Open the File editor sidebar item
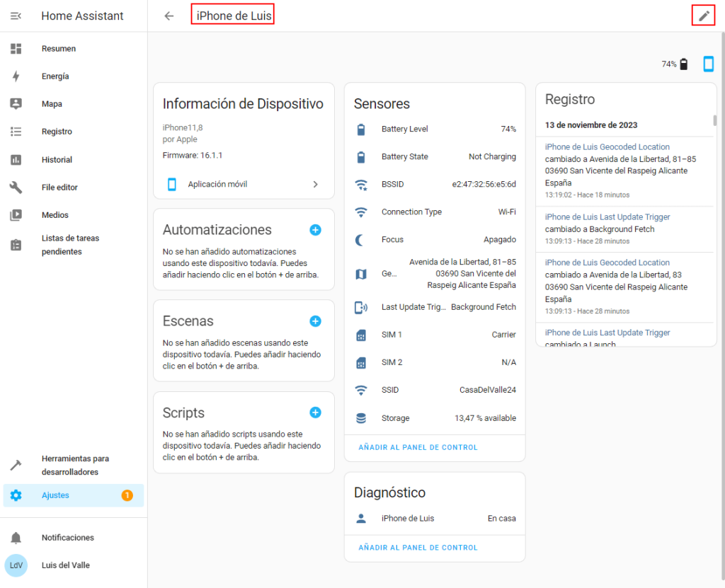 pyautogui.click(x=59, y=188)
